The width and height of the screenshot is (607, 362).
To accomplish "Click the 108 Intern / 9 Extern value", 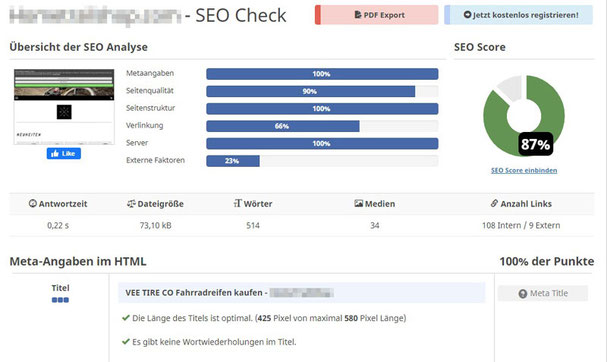I will click(x=521, y=225).
